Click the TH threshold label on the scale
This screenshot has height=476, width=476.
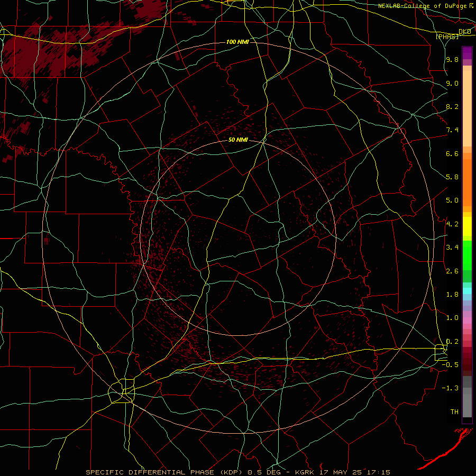pyautogui.click(x=454, y=412)
